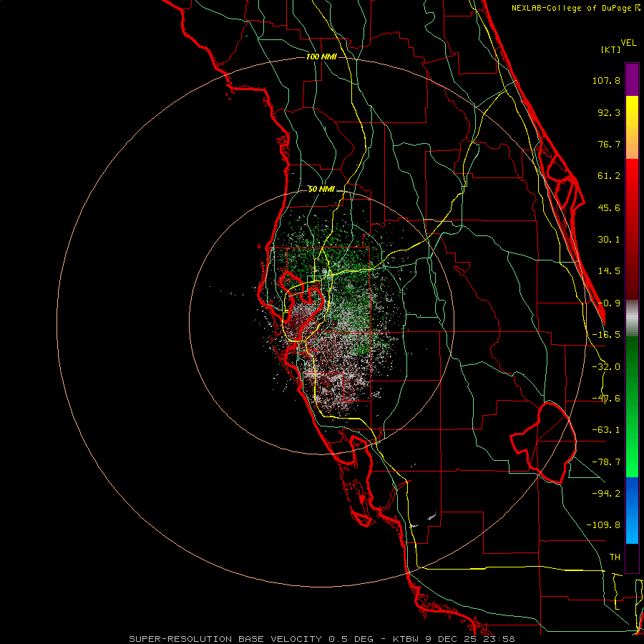Click the 30.1 scale value
The height and width of the screenshot is (644, 644).
(609, 240)
